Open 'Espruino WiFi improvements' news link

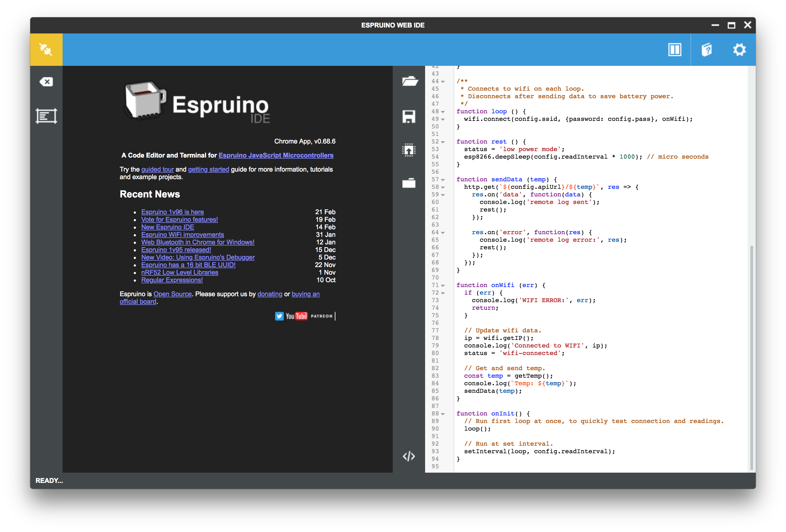coord(182,235)
